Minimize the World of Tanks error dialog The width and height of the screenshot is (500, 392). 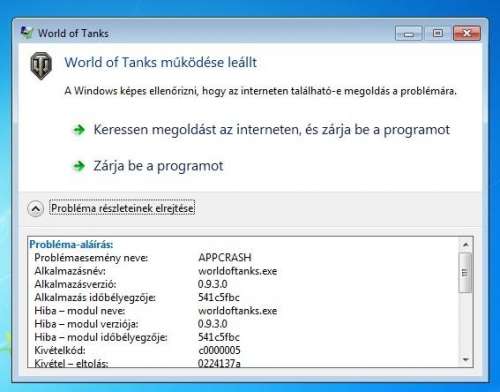pos(409,33)
